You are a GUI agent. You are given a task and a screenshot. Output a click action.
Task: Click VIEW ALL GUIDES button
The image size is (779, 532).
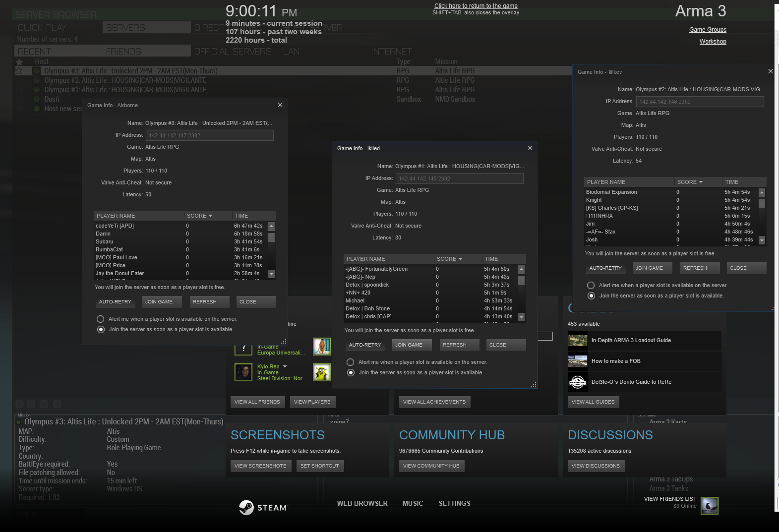[593, 402]
